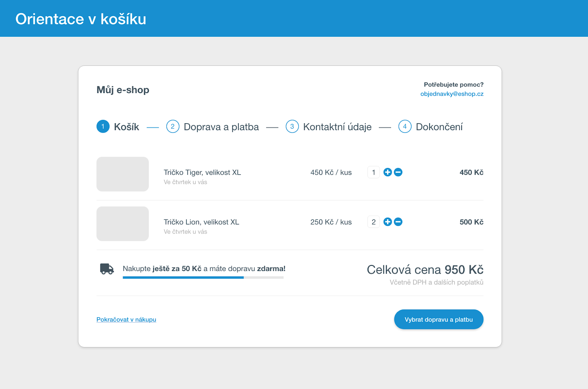Click Ve čtvrtek u vás under Tričko Lion

[x=186, y=232]
